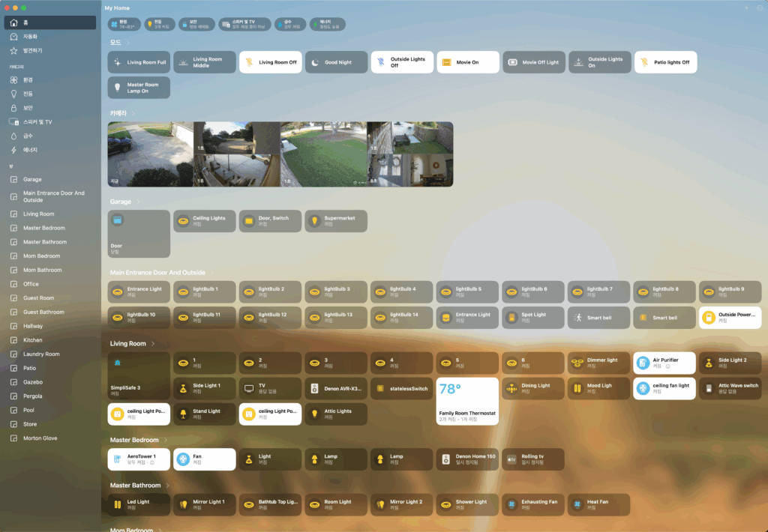The width and height of the screenshot is (768, 532).
Task: Expand the Master Bathroom section header chevron
Action: (x=167, y=486)
